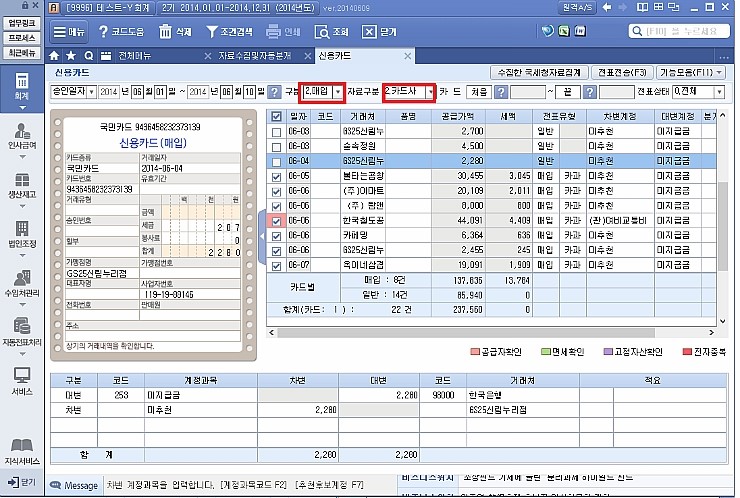Viewport: 740px width, 498px height.
Task: Uncheck the 06-05 본타는곰창 row checkbox
Action: tap(277, 177)
